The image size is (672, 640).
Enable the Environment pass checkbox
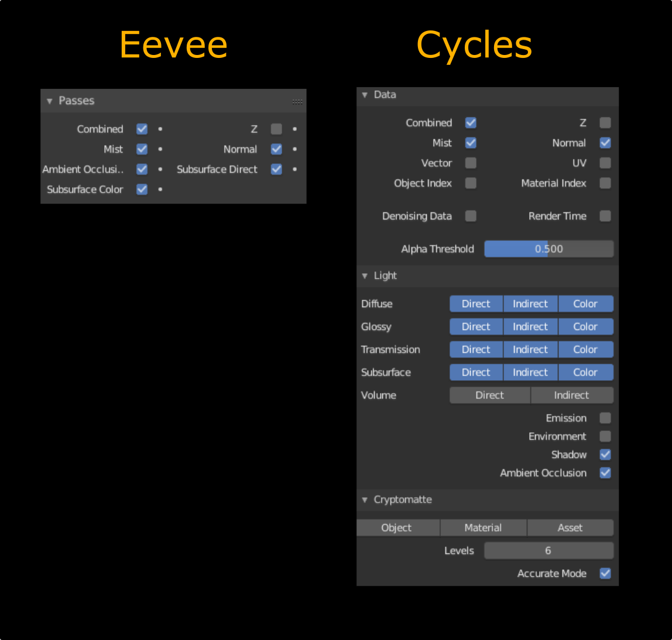click(605, 436)
